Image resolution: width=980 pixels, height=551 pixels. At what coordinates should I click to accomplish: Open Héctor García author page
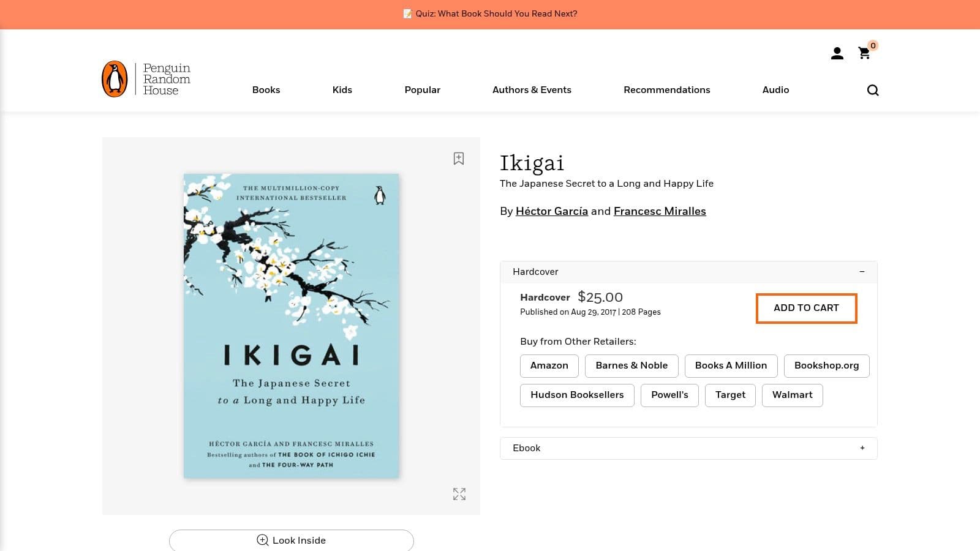552,211
